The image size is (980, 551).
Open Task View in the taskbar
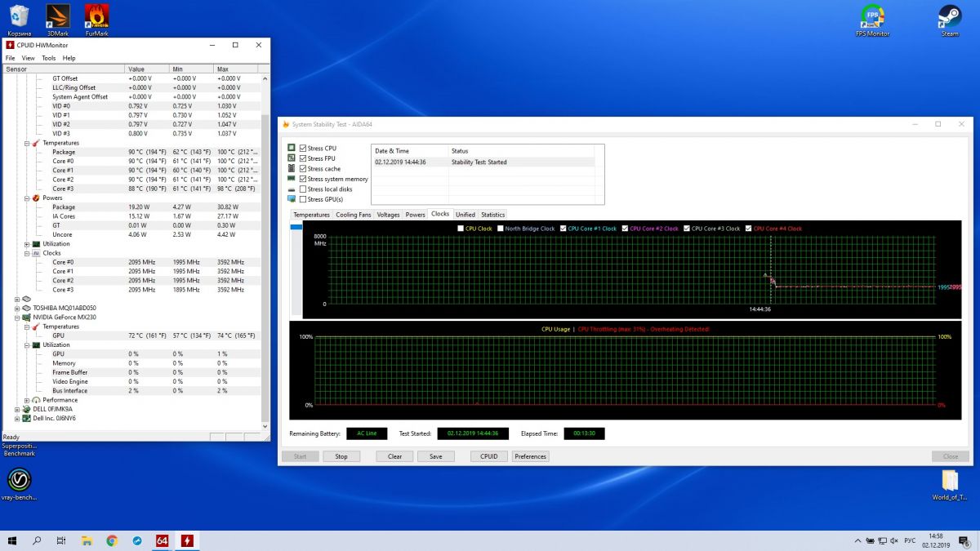[x=61, y=540]
